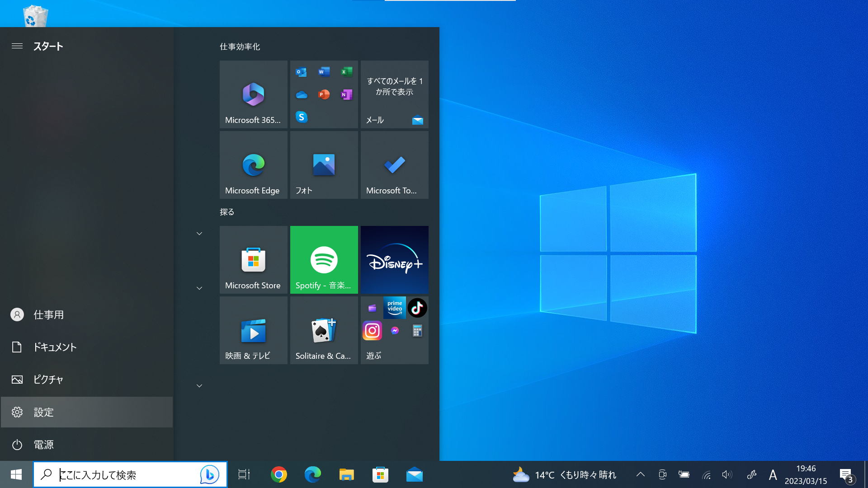This screenshot has height=488, width=868.
Task: Open the フォト tile
Action: (x=324, y=165)
